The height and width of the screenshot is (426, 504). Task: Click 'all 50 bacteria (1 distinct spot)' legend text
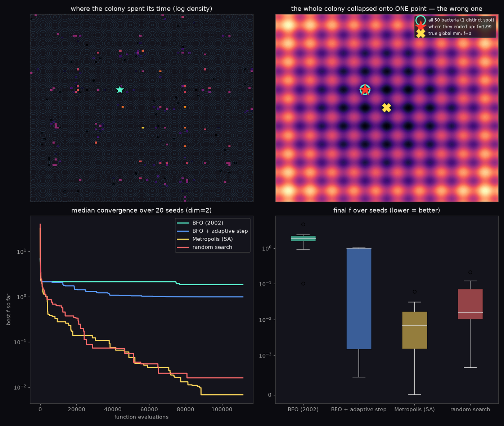point(461,20)
